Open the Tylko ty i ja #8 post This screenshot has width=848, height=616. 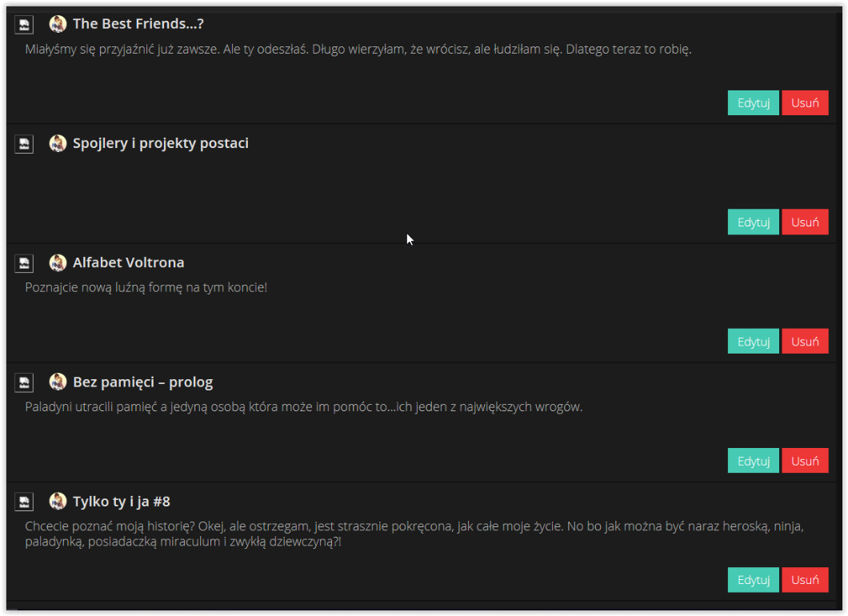point(121,502)
